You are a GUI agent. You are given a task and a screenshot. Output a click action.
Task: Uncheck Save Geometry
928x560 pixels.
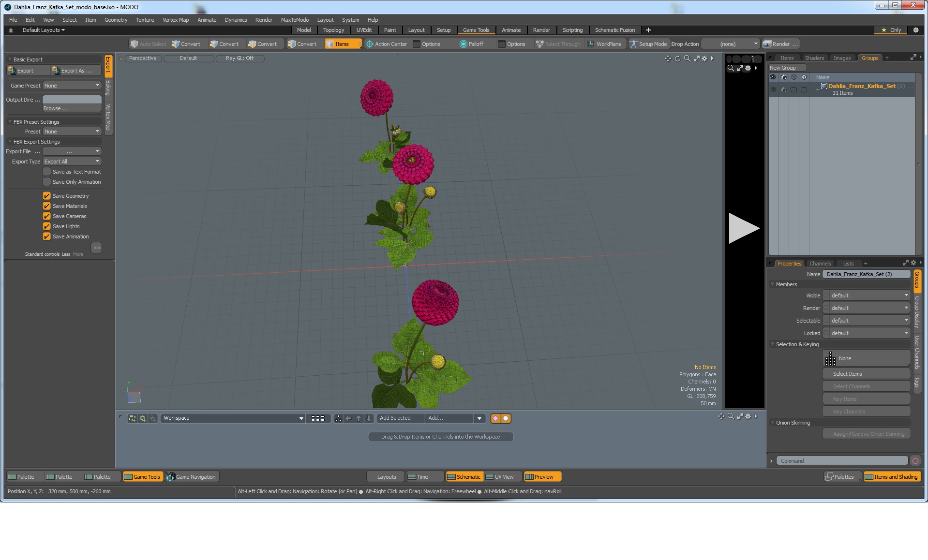click(46, 196)
